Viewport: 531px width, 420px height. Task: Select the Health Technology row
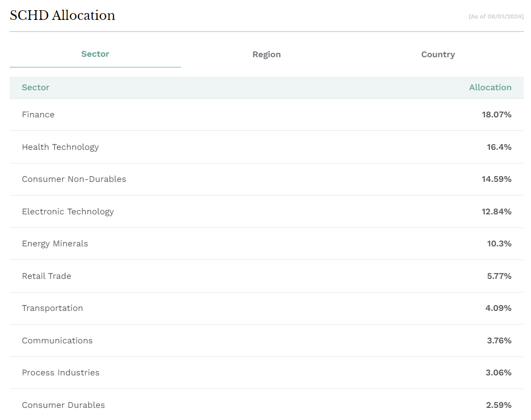click(x=266, y=147)
